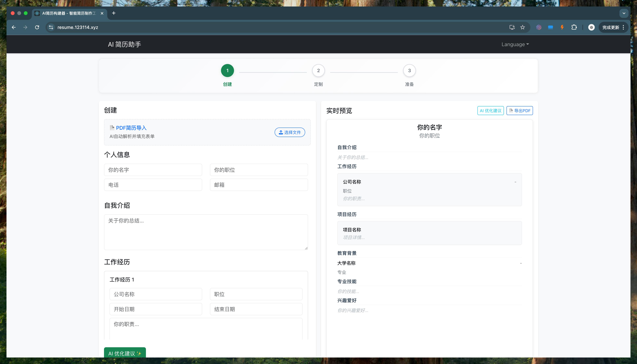Select step 3 准备 circle
This screenshot has height=364, width=637.
pos(409,71)
